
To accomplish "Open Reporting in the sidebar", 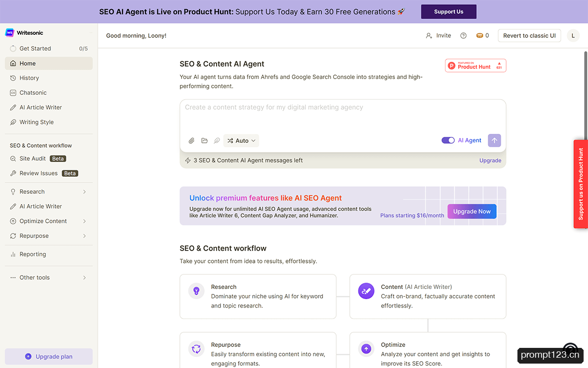I will tap(49, 254).
